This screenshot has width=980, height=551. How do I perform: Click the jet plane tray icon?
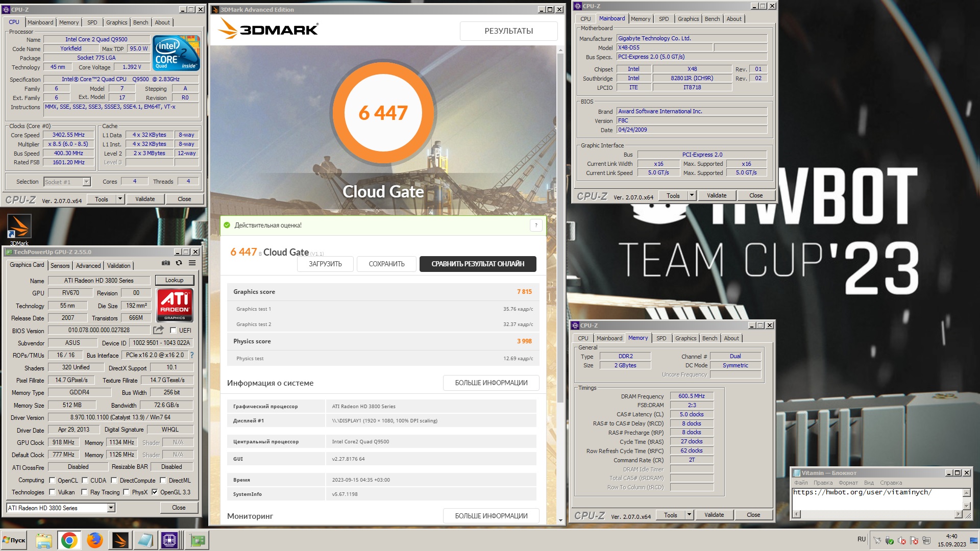[877, 540]
